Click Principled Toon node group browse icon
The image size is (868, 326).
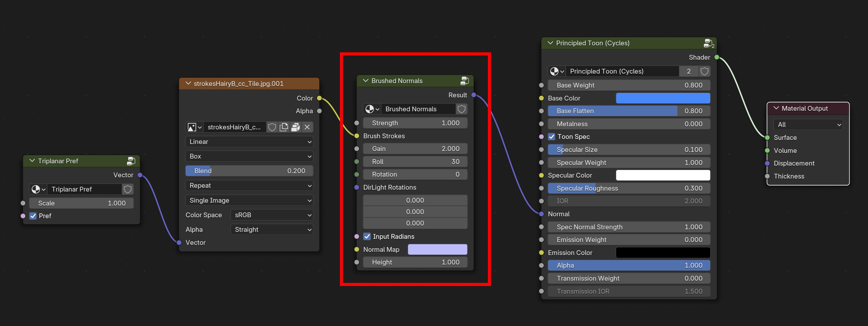(557, 71)
